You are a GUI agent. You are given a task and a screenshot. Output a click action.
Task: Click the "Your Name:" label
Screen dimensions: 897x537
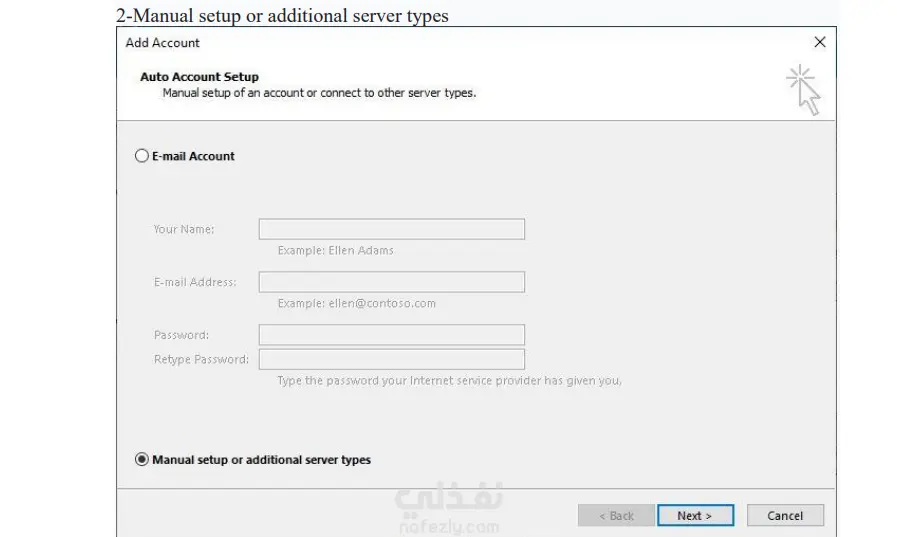tap(184, 229)
